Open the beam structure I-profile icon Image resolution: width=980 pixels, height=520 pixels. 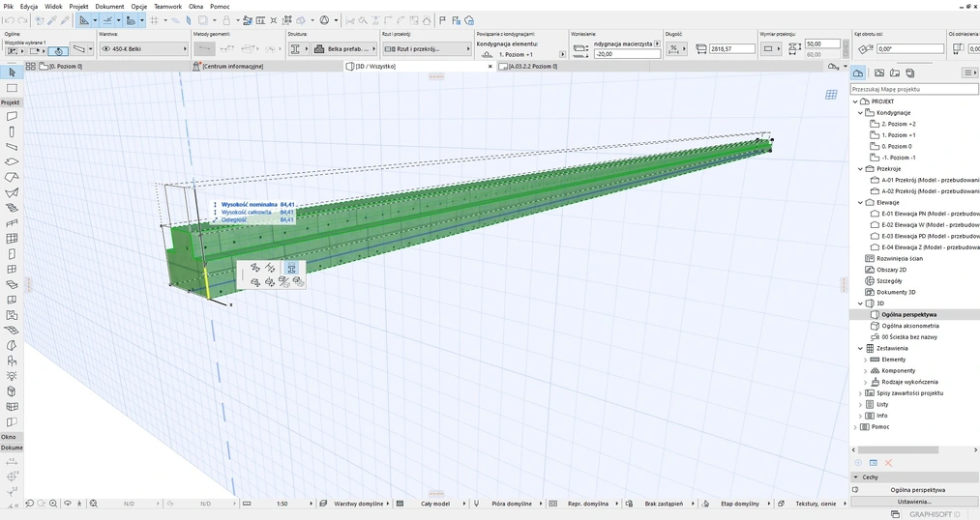[x=294, y=48]
